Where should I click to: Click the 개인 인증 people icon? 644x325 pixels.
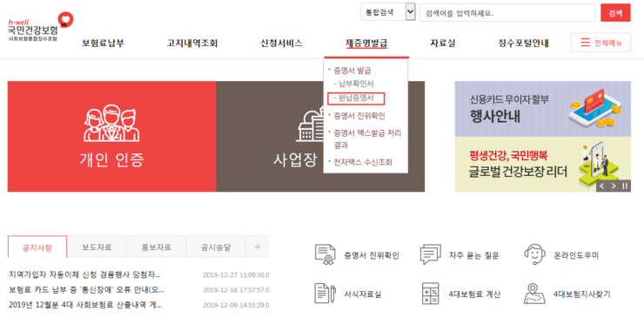[111, 124]
